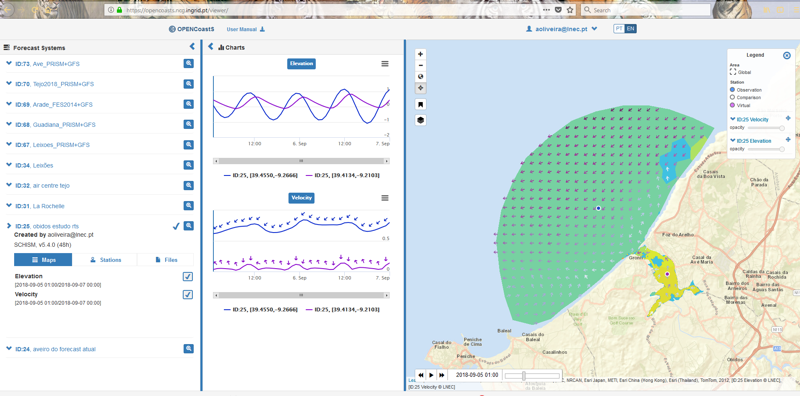Expand ID:73 Ave_PRISM+GFS entry

point(9,63)
